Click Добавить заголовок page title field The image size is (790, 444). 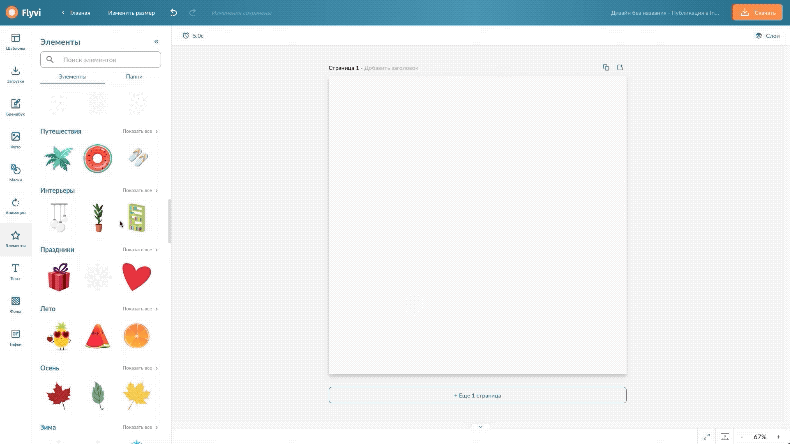point(391,68)
